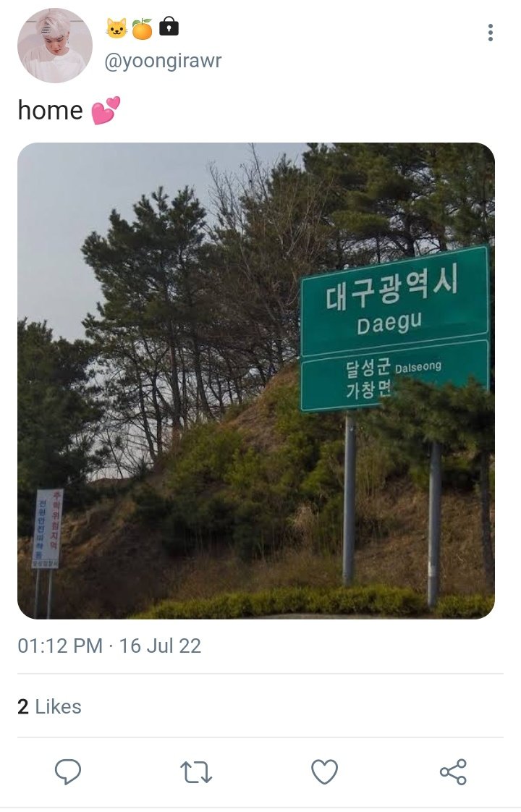
Task: Select the tweet text "home"
Action: pyautogui.click(x=50, y=110)
